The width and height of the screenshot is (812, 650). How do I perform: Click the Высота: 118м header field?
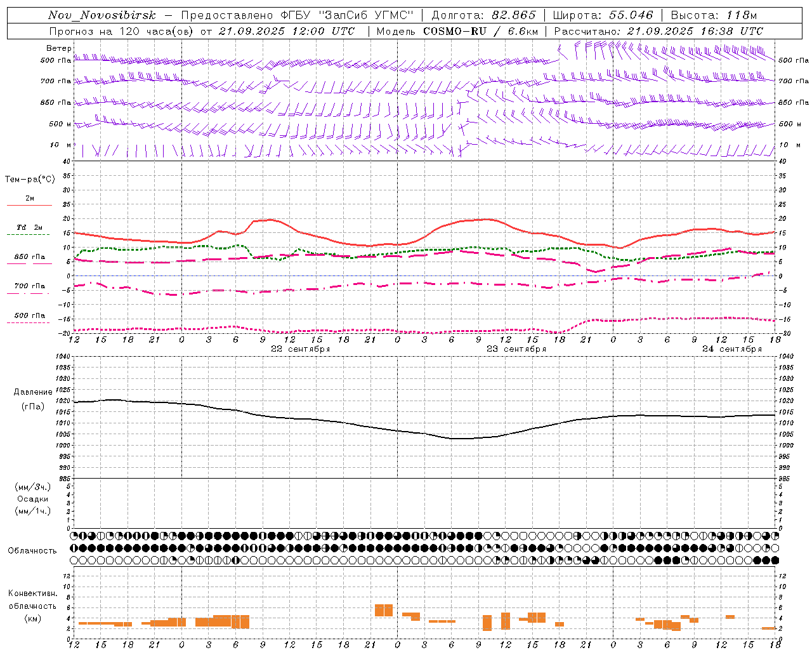point(714,15)
